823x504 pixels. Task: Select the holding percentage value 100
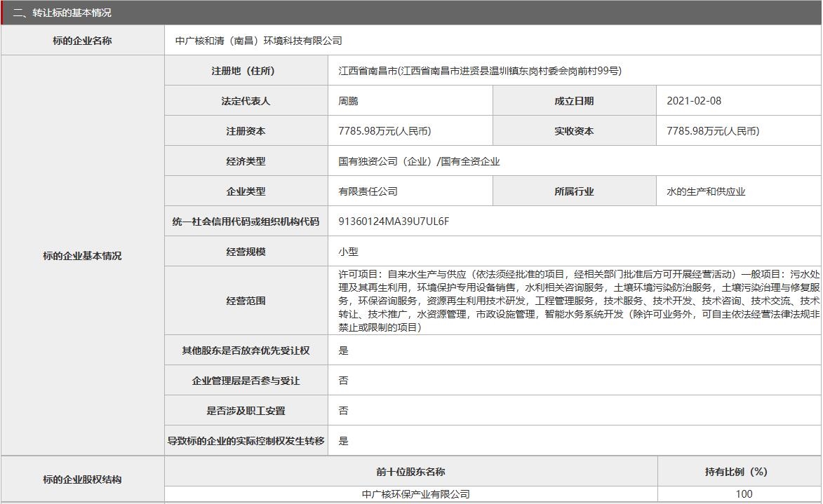click(x=737, y=494)
